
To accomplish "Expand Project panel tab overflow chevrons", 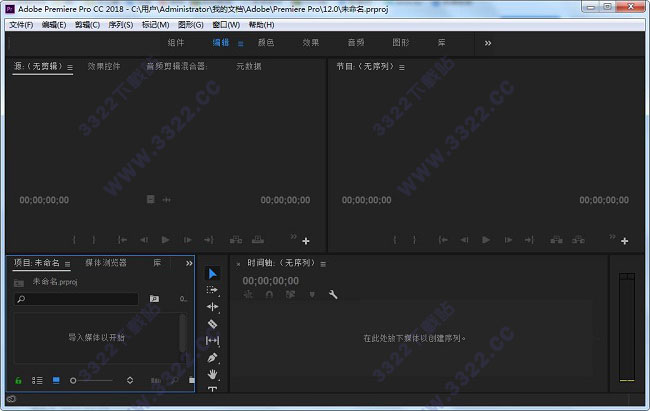I will coord(189,263).
